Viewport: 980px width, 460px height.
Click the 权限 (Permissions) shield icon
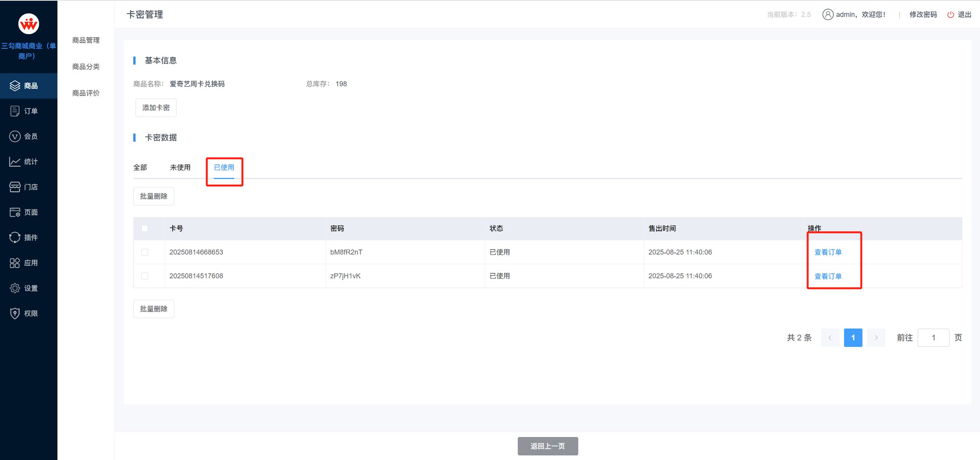tap(15, 314)
